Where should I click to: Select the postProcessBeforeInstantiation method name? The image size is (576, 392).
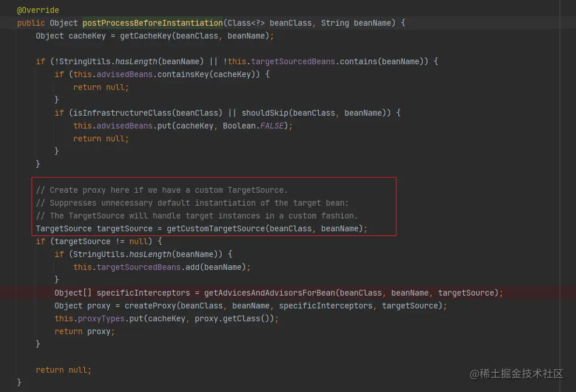153,23
